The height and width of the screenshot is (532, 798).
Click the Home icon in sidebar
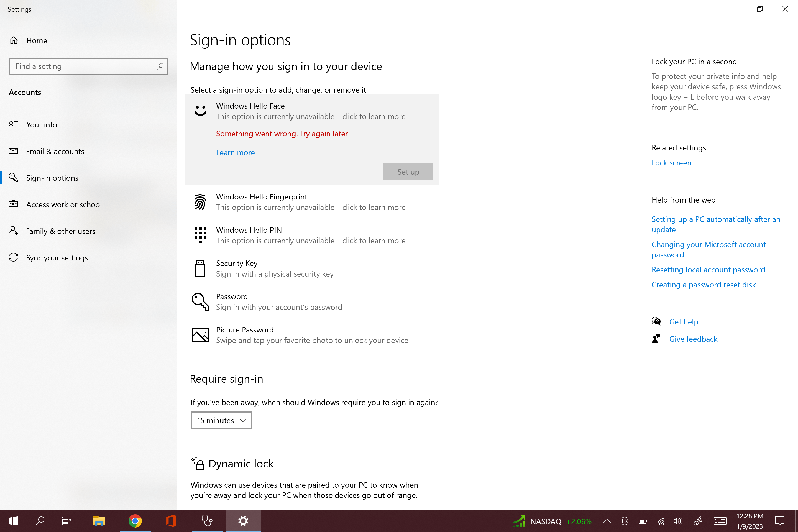[14, 40]
